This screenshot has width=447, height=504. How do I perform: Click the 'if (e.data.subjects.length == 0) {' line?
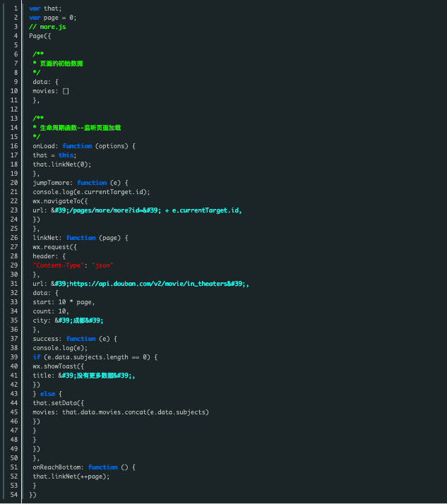tap(95, 357)
